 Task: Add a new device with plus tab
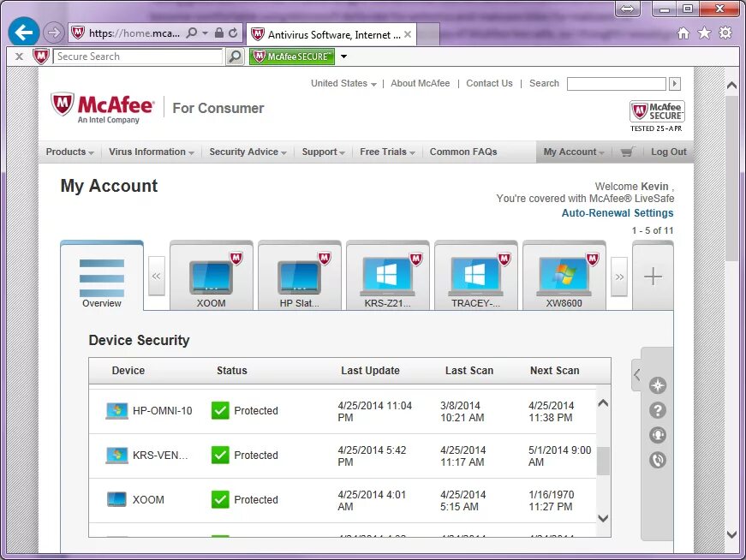point(653,276)
